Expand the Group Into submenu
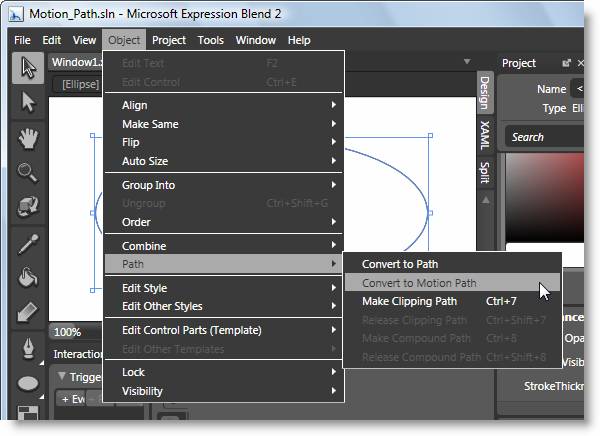600x436 pixels. pos(223,185)
